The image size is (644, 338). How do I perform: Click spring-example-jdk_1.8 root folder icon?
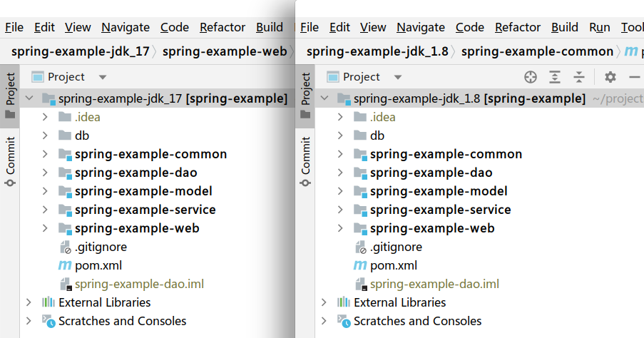[x=344, y=99]
